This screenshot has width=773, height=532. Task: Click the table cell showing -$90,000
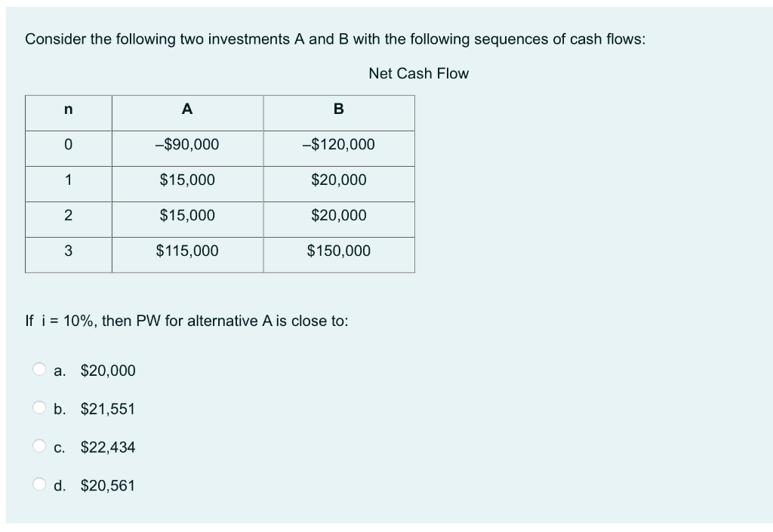coord(186,144)
